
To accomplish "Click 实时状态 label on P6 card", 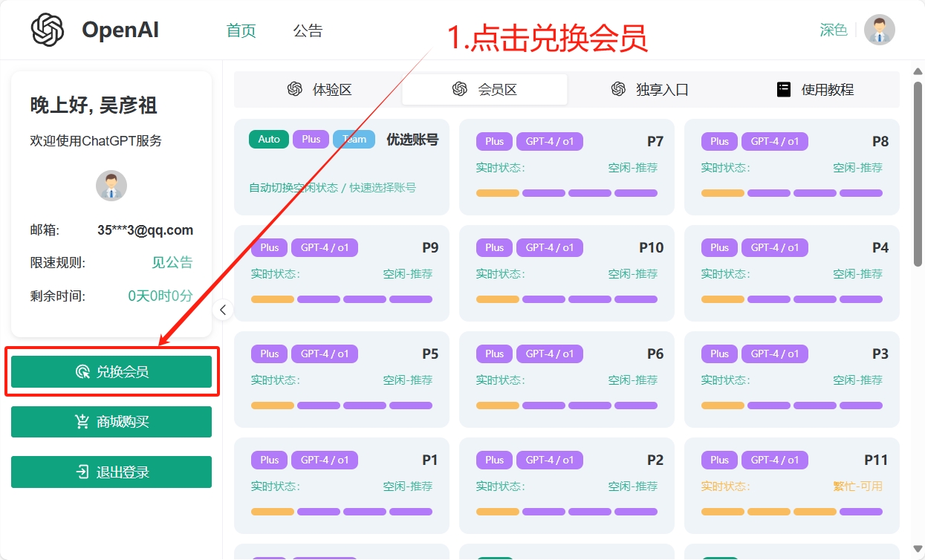I will [501, 380].
